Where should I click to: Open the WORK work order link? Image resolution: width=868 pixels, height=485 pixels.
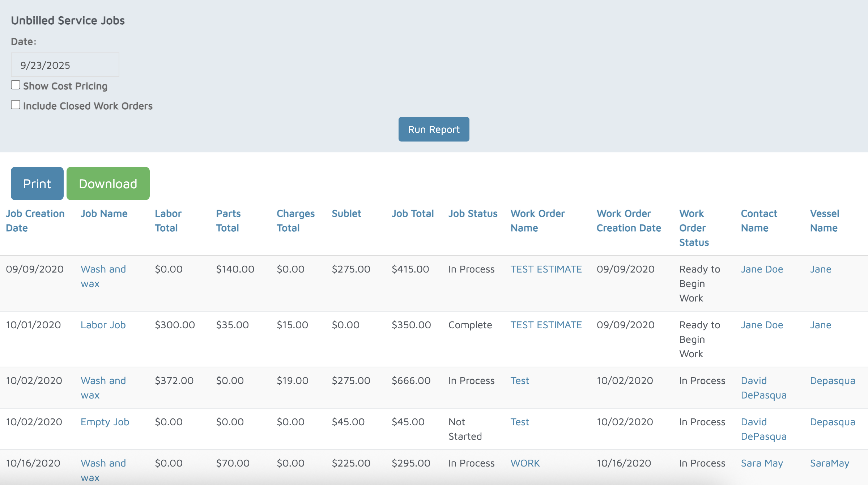coord(525,463)
